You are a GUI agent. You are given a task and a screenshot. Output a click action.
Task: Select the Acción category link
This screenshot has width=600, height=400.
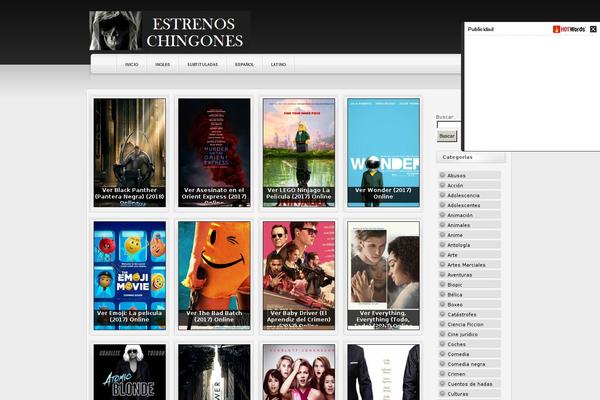455,186
